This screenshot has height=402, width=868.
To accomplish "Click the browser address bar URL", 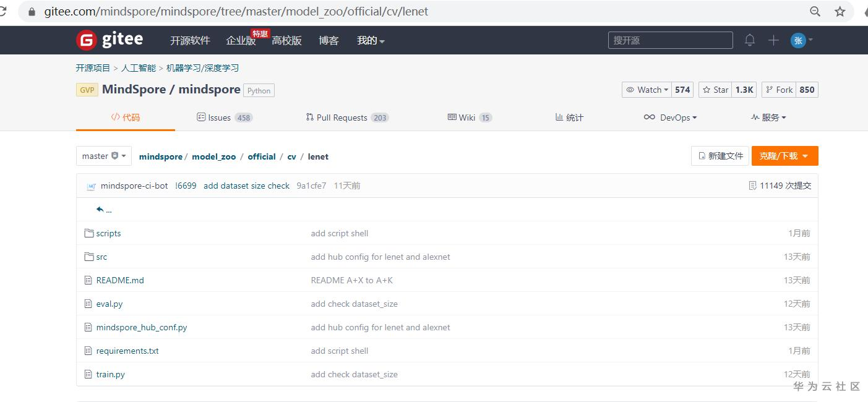I will click(x=236, y=11).
